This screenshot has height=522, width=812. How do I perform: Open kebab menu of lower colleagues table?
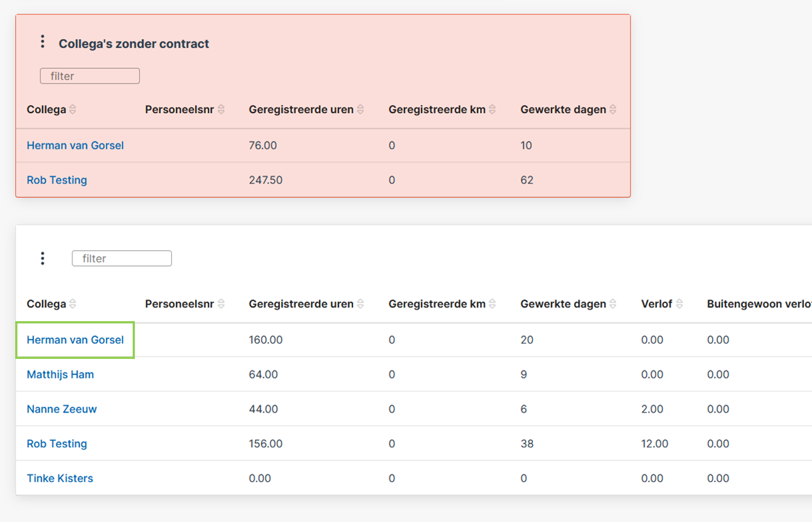[x=43, y=258]
